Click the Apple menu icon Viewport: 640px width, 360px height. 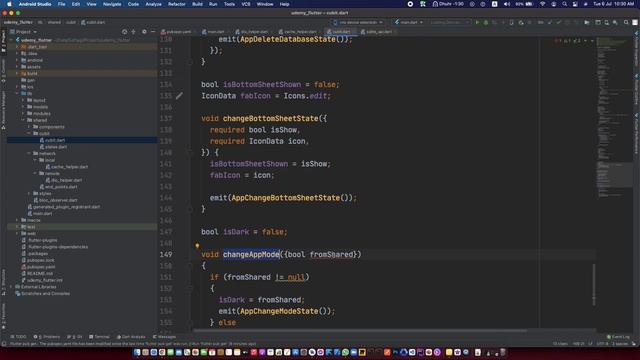click(9, 4)
